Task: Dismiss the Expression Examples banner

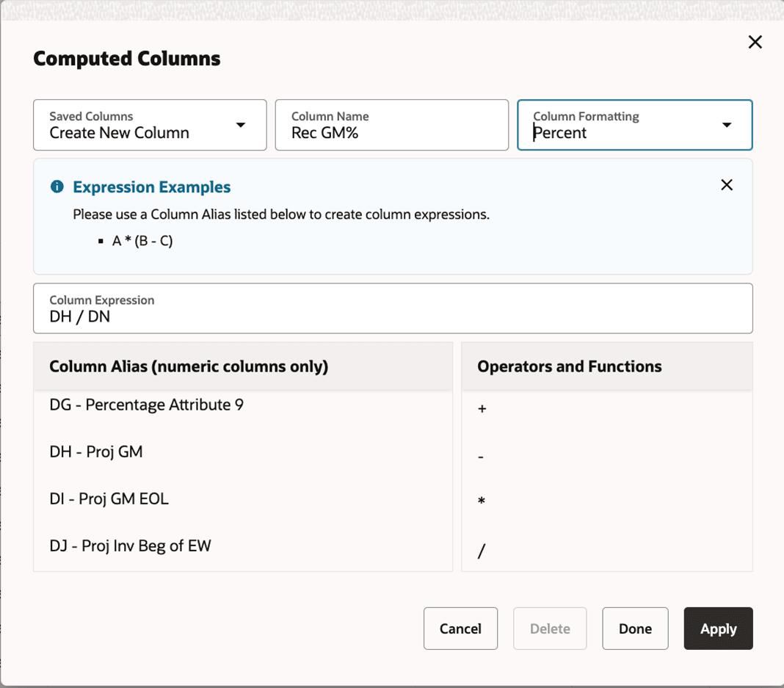Action: (727, 185)
